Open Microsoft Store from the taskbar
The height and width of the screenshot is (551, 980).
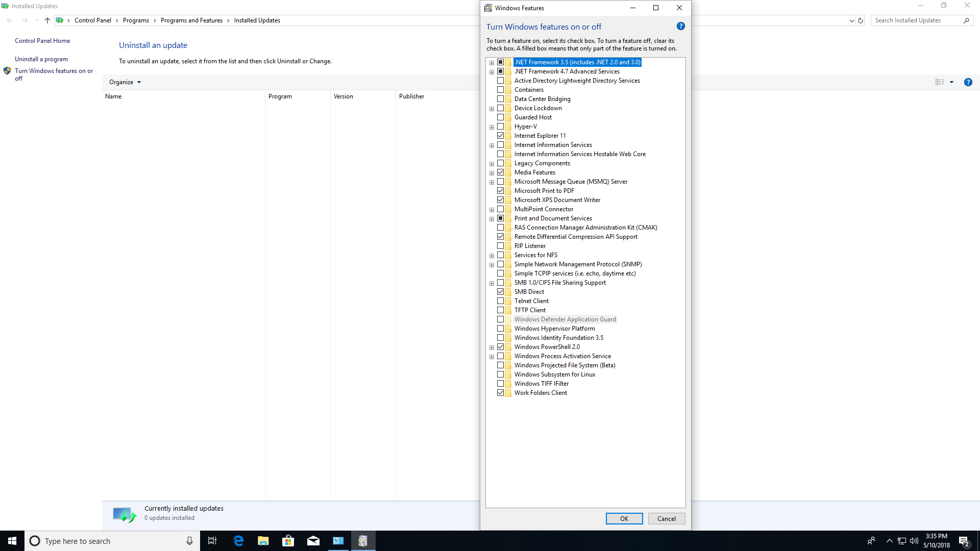288,541
